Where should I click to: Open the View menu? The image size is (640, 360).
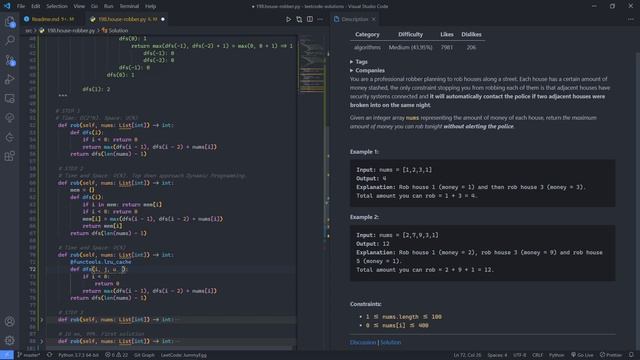79,6
